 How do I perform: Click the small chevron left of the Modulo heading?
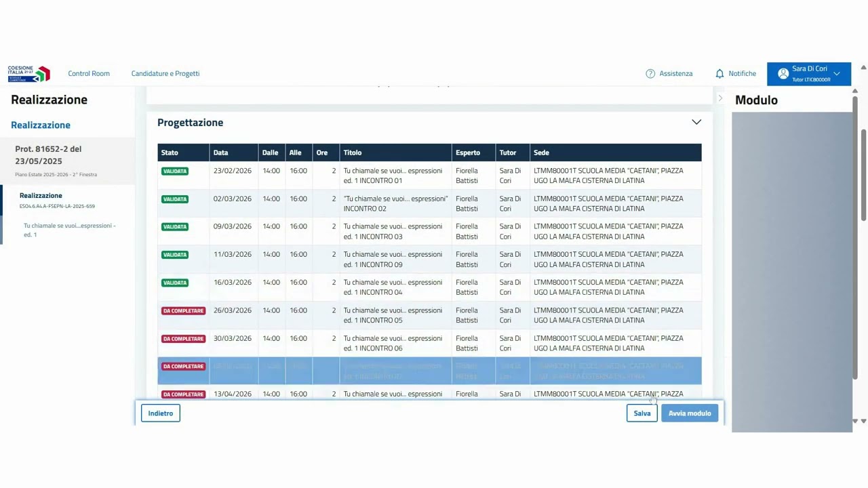click(720, 99)
